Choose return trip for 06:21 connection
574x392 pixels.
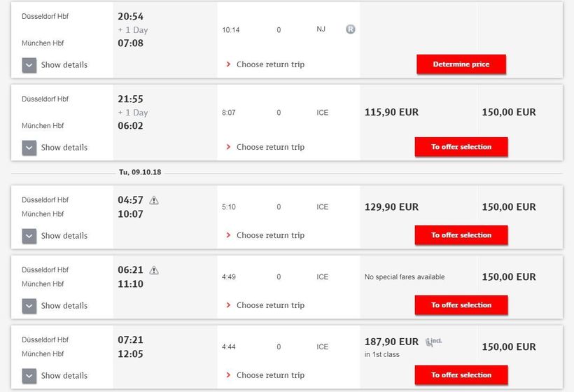[270, 305]
